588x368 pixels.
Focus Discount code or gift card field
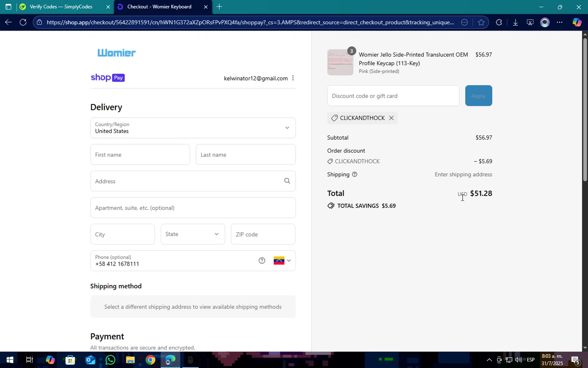[393, 96]
